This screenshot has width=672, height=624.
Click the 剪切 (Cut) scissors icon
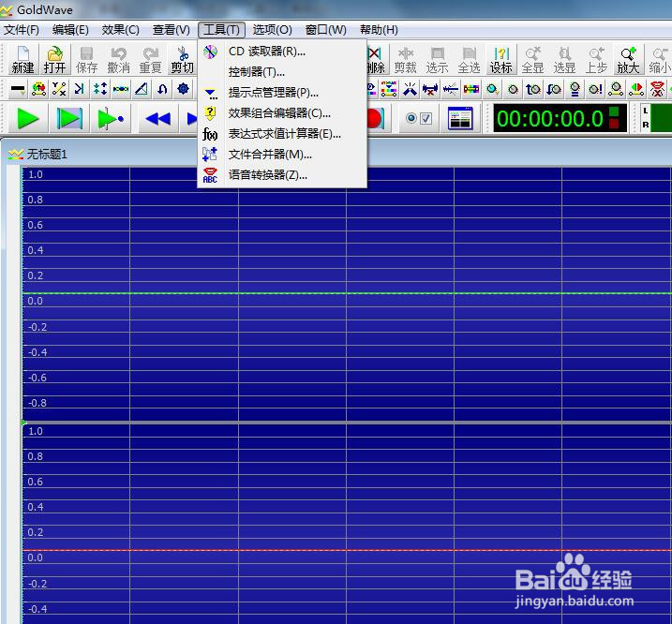click(x=182, y=60)
